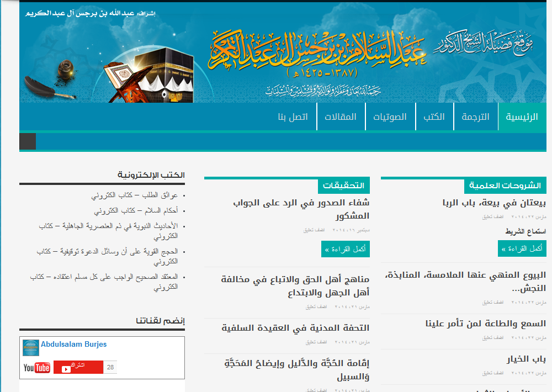Image resolution: width=552 pixels, height=392 pixels.
Task: Open the المقالات menu item
Action: click(x=340, y=117)
